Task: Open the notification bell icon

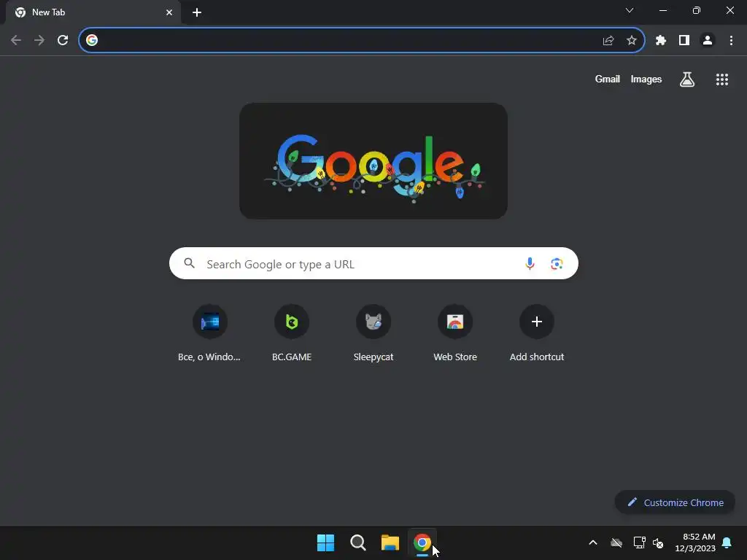Action: tap(727, 542)
